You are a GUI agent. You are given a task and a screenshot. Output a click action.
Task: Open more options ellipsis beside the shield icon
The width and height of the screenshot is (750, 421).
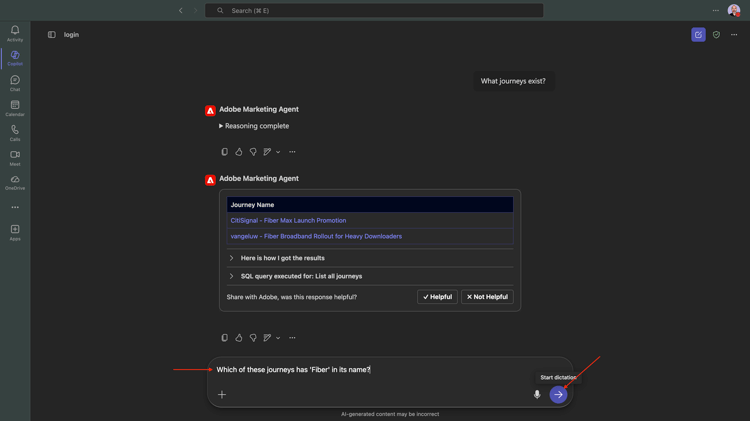[734, 34]
